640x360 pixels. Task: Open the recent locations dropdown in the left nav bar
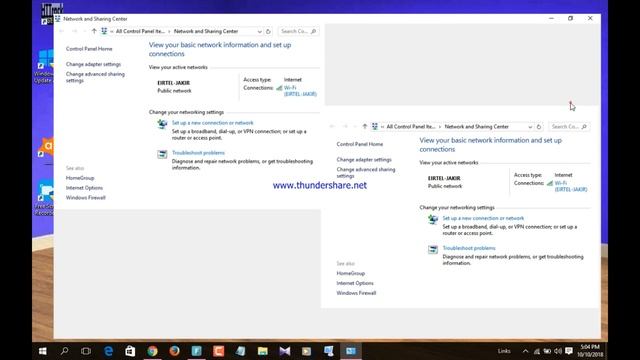pos(84,31)
